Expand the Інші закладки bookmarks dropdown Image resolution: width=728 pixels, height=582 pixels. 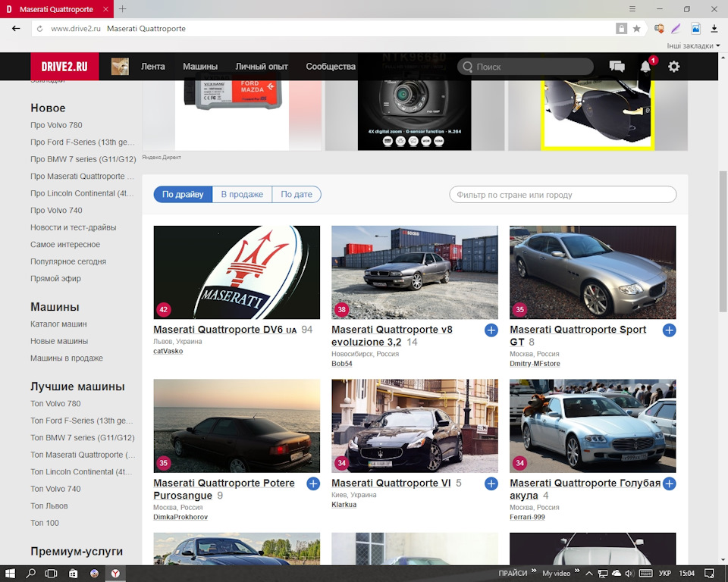coord(693,45)
